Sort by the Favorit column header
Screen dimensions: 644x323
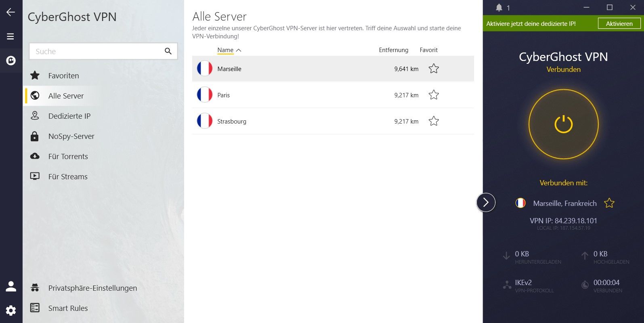pyautogui.click(x=428, y=50)
